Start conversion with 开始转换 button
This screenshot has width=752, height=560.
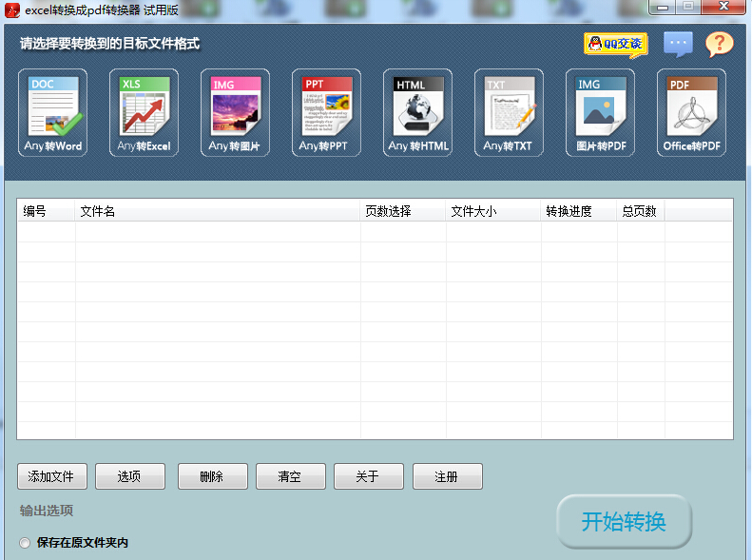click(x=624, y=522)
